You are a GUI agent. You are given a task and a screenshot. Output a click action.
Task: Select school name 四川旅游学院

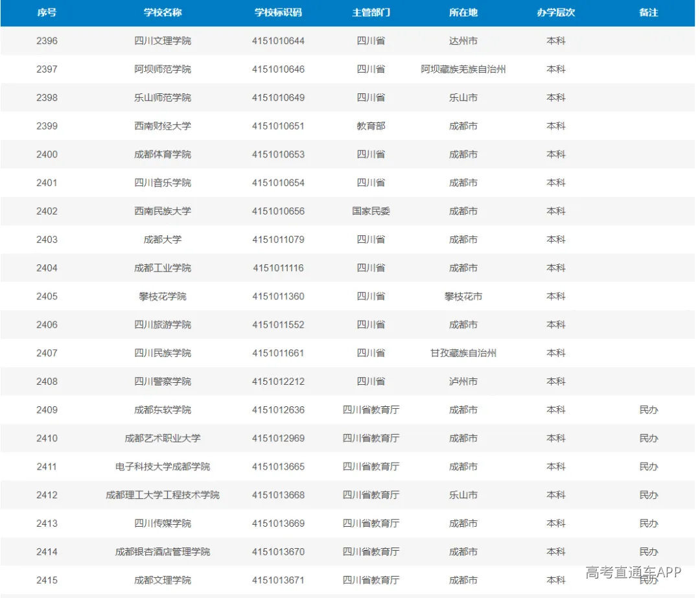coord(163,325)
